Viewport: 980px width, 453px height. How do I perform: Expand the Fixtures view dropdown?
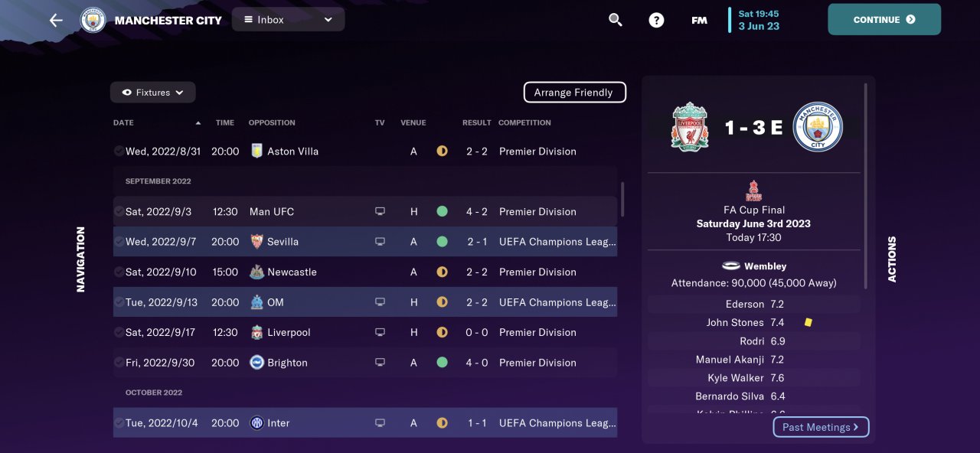click(152, 93)
